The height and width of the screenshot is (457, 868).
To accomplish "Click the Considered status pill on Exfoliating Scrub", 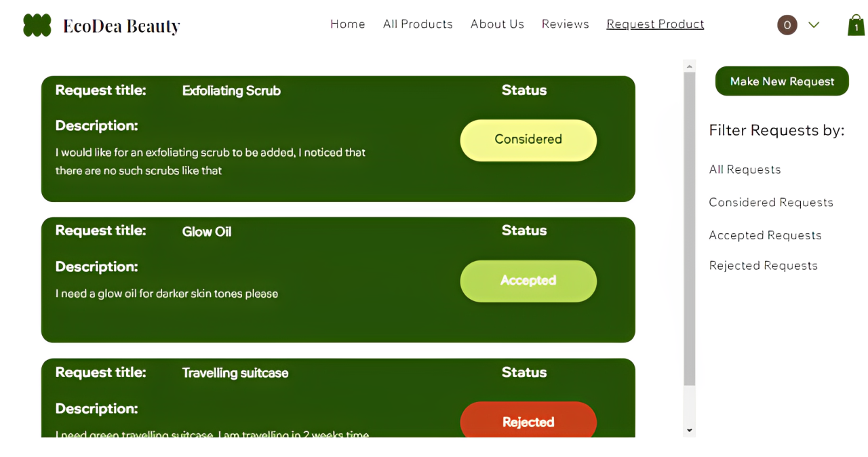I will click(528, 140).
